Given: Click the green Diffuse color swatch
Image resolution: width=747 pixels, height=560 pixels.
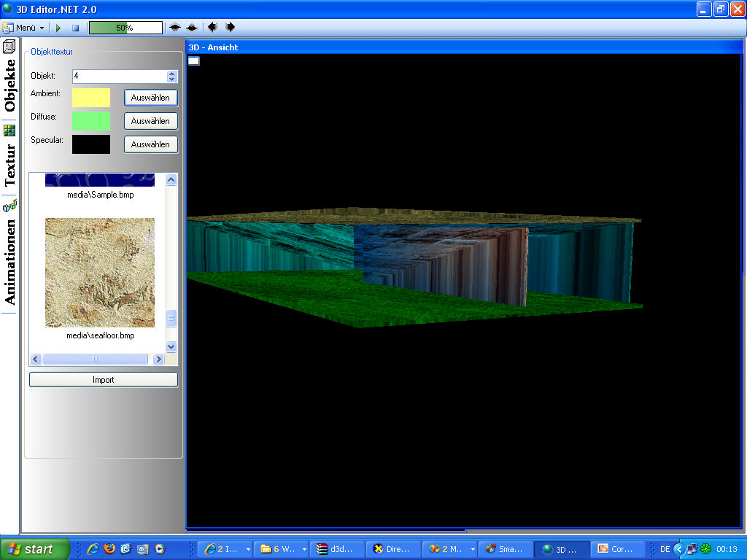Looking at the screenshot, I should [x=91, y=121].
